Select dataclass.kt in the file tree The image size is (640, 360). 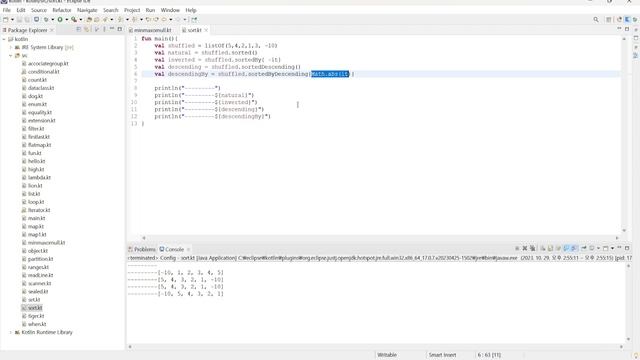click(x=41, y=88)
